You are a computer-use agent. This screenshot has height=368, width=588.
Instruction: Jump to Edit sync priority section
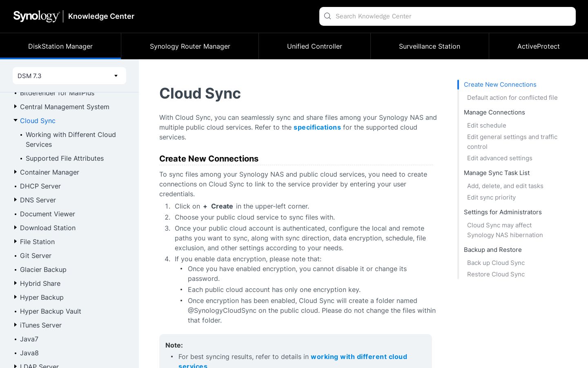click(491, 197)
